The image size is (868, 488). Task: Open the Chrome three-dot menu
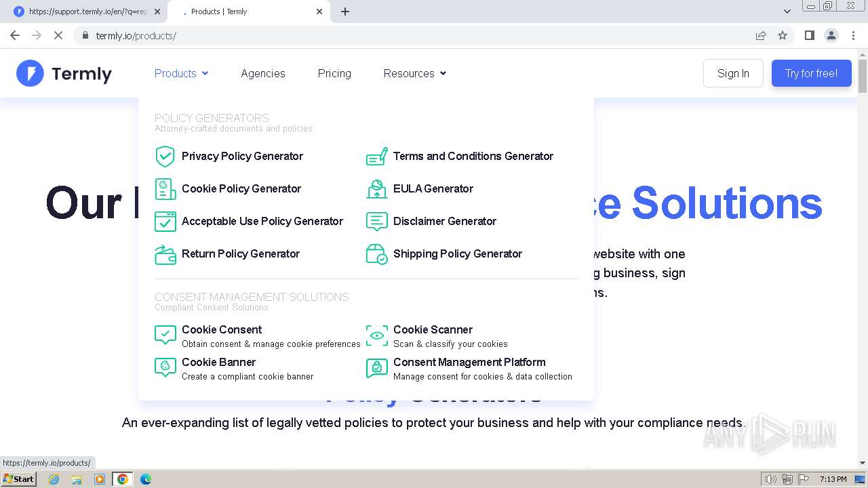(853, 35)
